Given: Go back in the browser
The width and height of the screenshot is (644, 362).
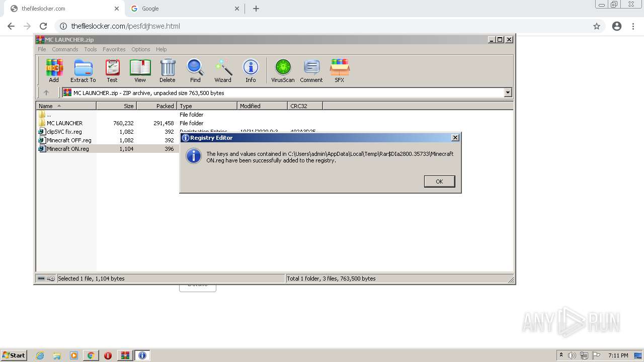Looking at the screenshot, I should [x=11, y=26].
